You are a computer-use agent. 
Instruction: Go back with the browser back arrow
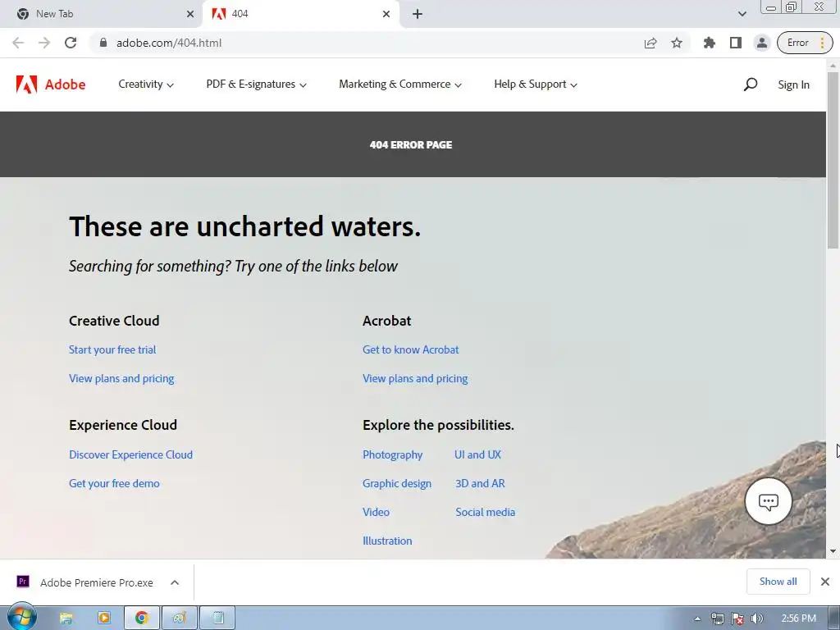pos(18,43)
